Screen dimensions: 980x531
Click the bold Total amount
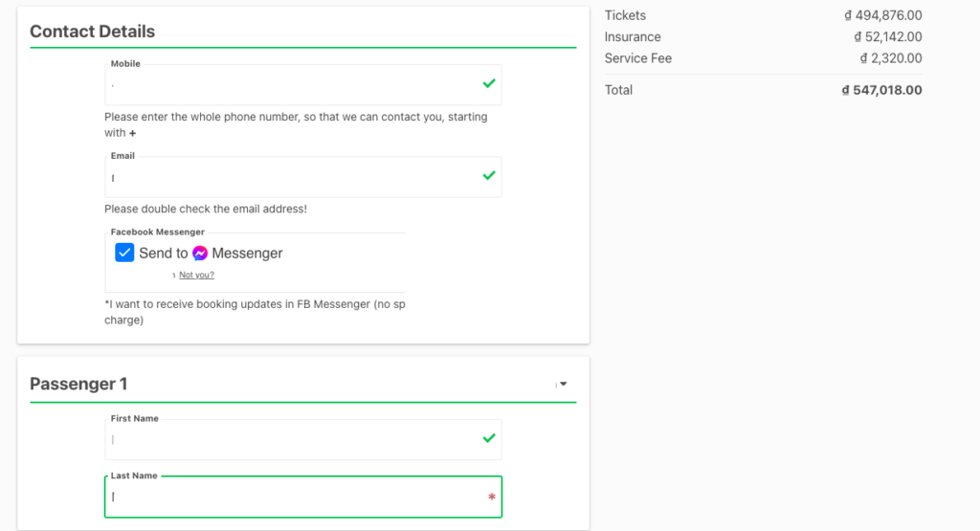point(881,90)
